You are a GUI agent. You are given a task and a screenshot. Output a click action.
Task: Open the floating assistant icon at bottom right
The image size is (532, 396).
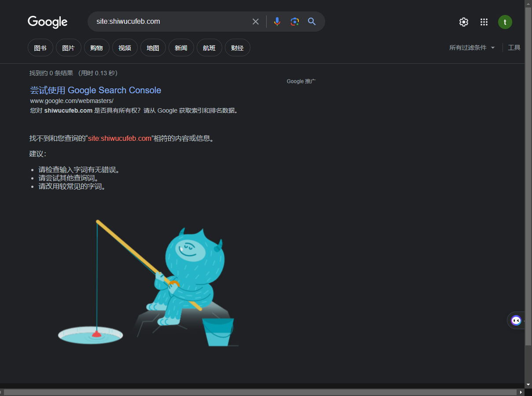[516, 320]
